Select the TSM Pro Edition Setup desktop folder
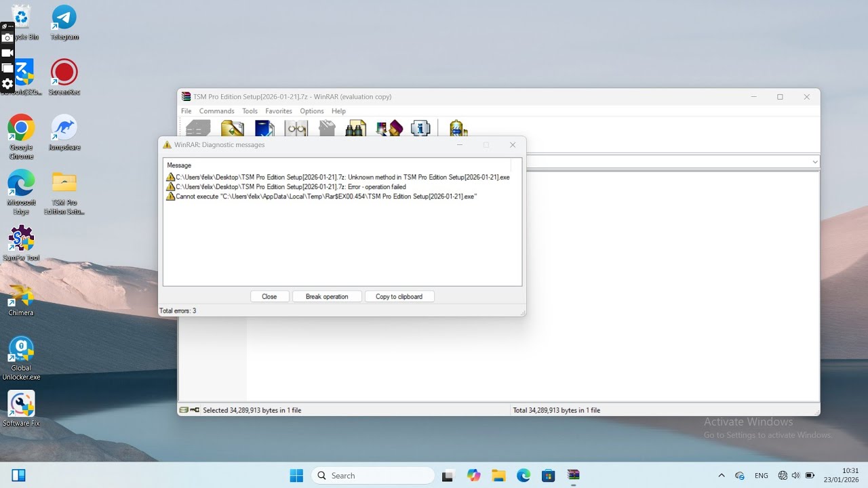 click(x=64, y=192)
